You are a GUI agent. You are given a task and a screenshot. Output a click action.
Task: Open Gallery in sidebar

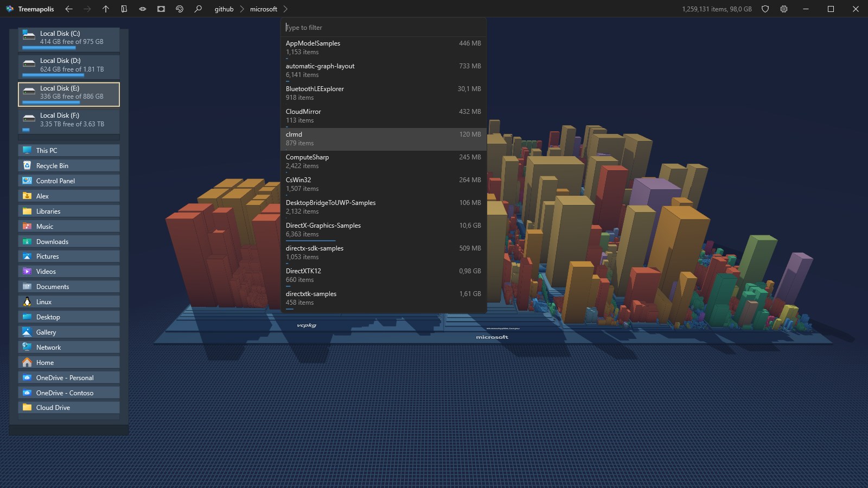tap(69, 332)
